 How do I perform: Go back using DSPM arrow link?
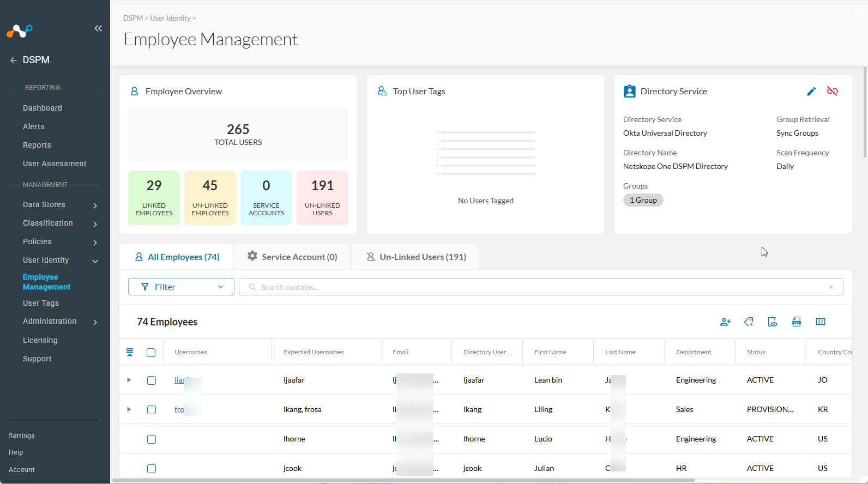pos(29,60)
